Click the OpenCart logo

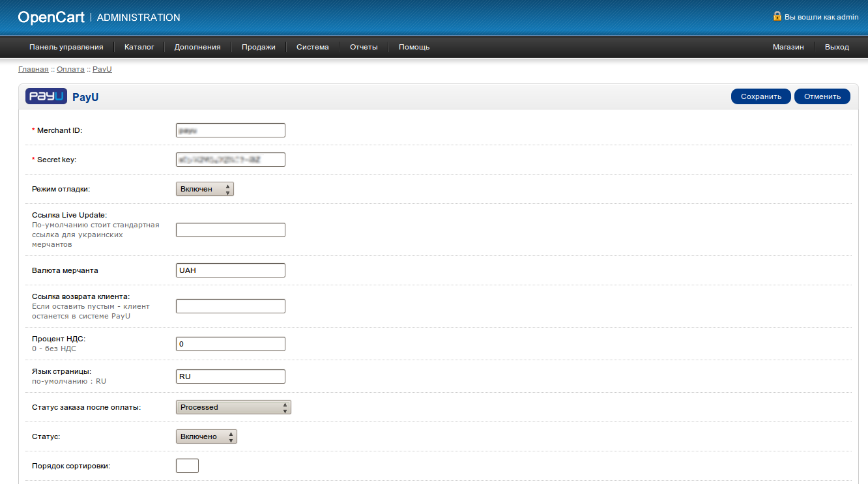pos(51,18)
